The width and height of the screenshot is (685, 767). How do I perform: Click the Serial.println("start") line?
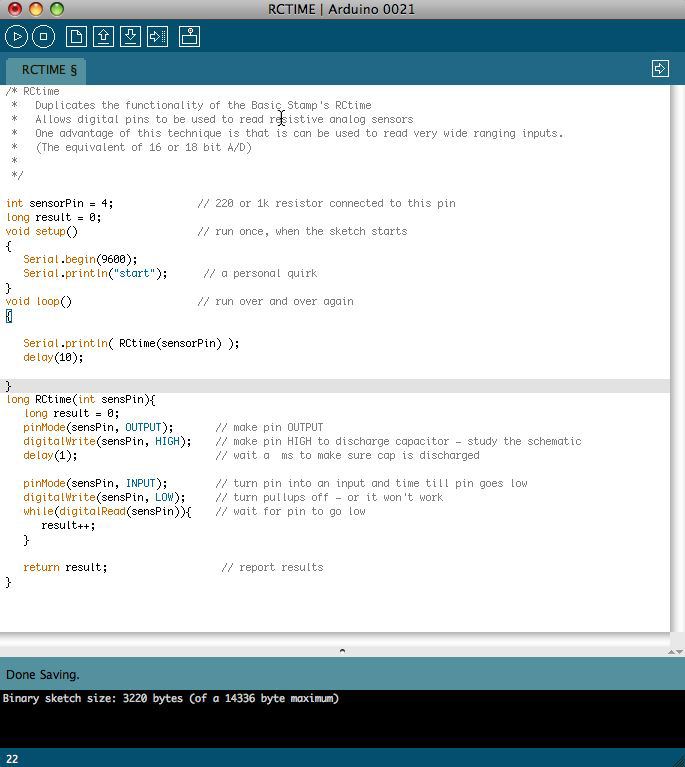pos(95,273)
